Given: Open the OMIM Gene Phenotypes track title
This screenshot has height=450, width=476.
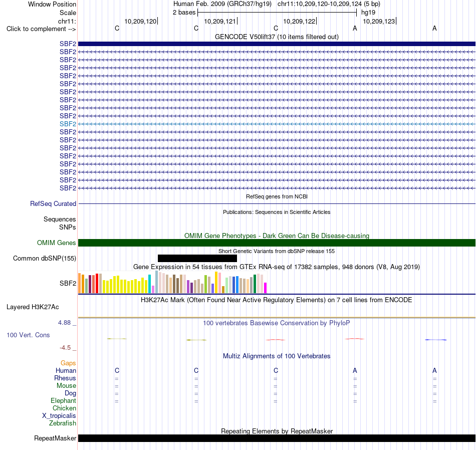Looking at the screenshot, I should [277, 236].
